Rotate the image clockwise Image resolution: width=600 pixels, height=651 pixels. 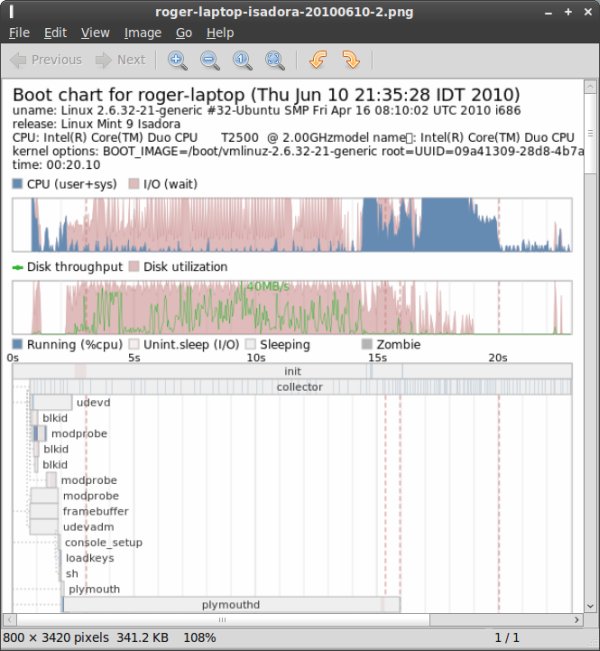350,60
